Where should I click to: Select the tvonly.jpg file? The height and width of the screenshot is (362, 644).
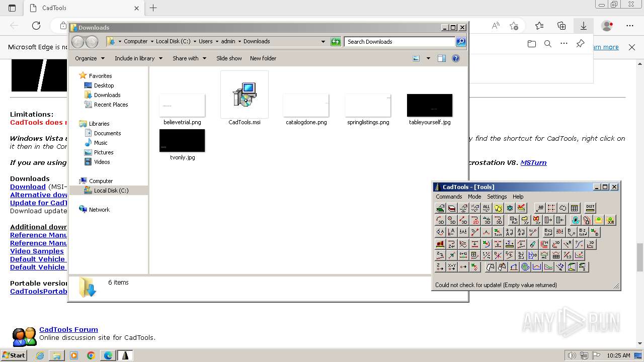tap(182, 145)
